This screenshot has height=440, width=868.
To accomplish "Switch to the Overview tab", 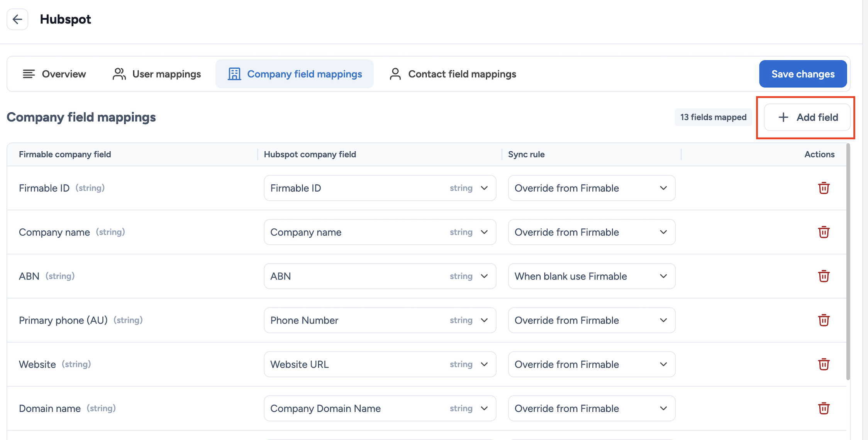I will pyautogui.click(x=54, y=74).
